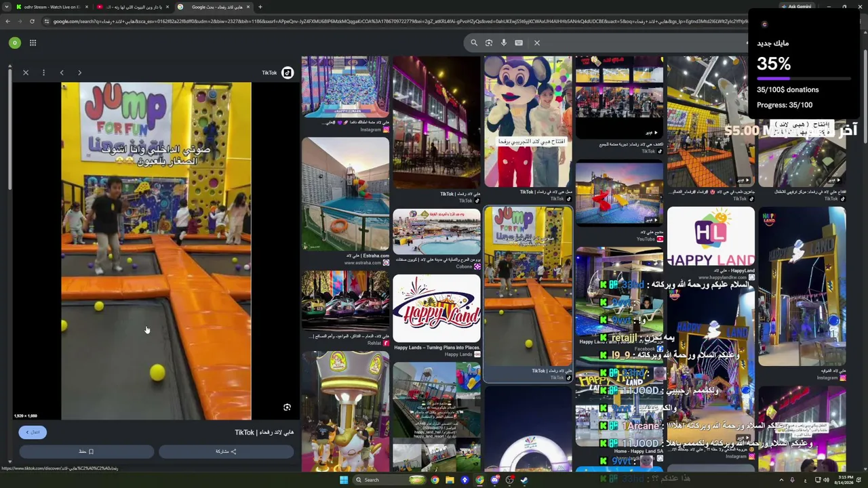This screenshot has width=868, height=488.
Task: Open the bumper cars thumbnail
Action: tap(345, 302)
